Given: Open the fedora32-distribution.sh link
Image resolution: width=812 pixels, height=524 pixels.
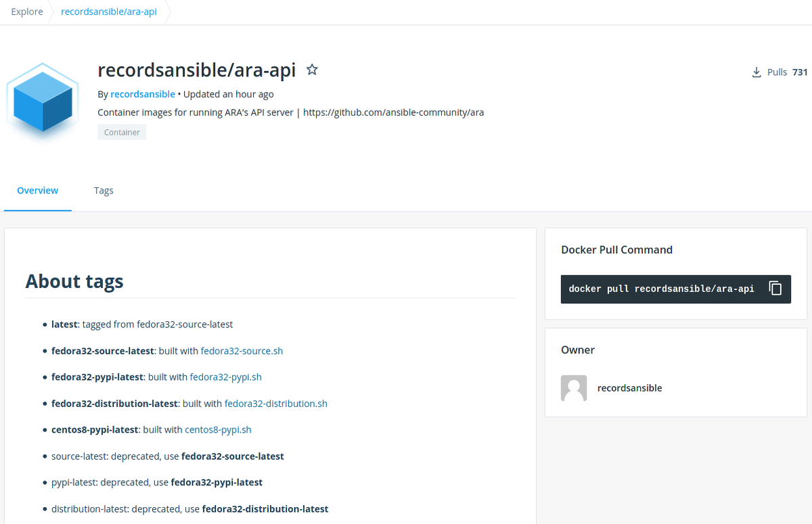Looking at the screenshot, I should (x=275, y=403).
